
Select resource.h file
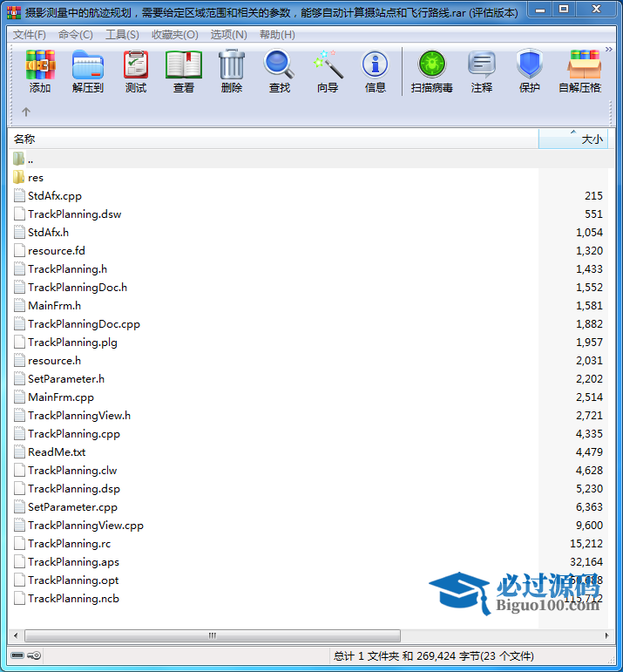(x=54, y=361)
